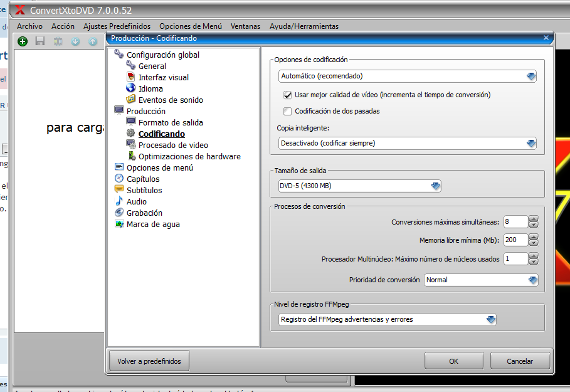Click the Memoria libre mínima value field

(515, 240)
